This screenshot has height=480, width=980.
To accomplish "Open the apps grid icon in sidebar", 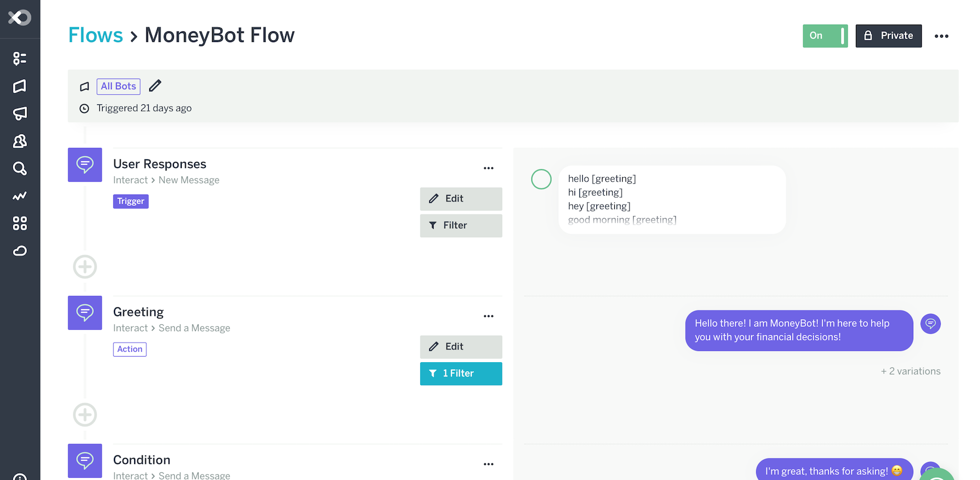I will (x=20, y=223).
